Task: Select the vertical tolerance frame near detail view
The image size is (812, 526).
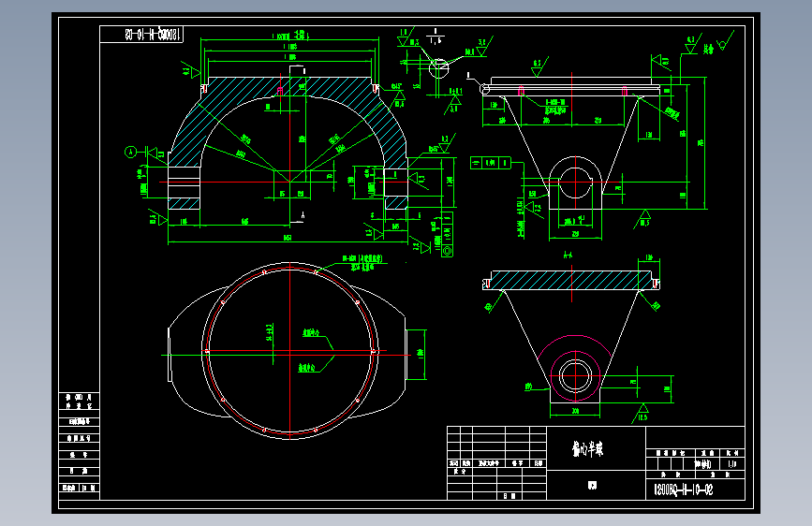Action: click(x=447, y=234)
